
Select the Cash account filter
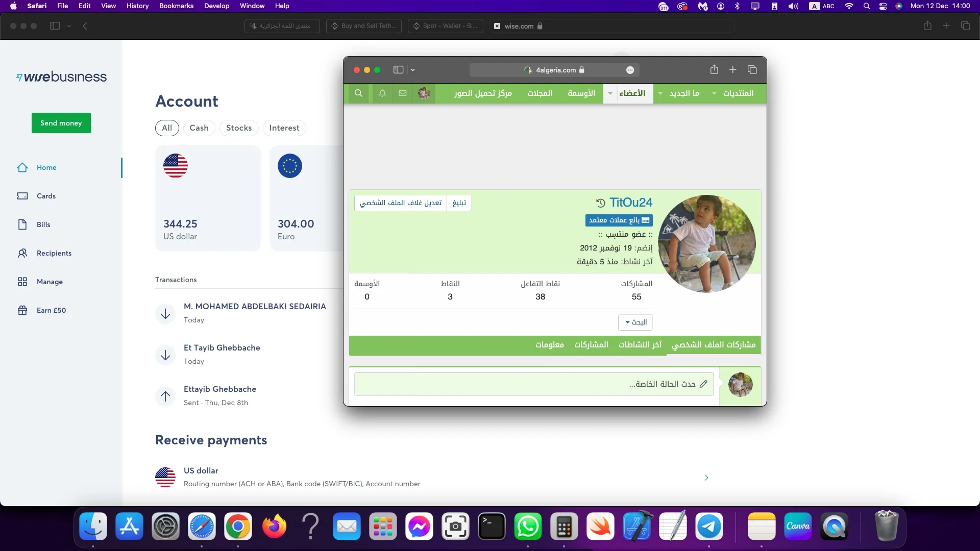[199, 128]
